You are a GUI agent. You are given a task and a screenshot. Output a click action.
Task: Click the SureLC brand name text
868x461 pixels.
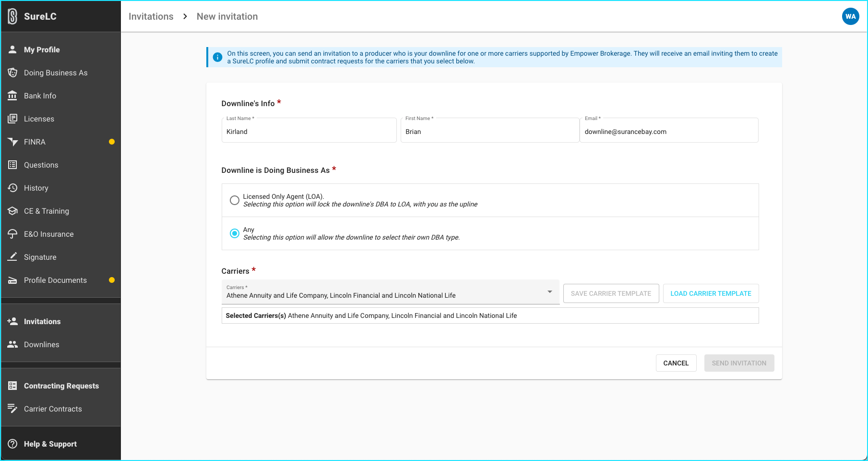(x=40, y=16)
